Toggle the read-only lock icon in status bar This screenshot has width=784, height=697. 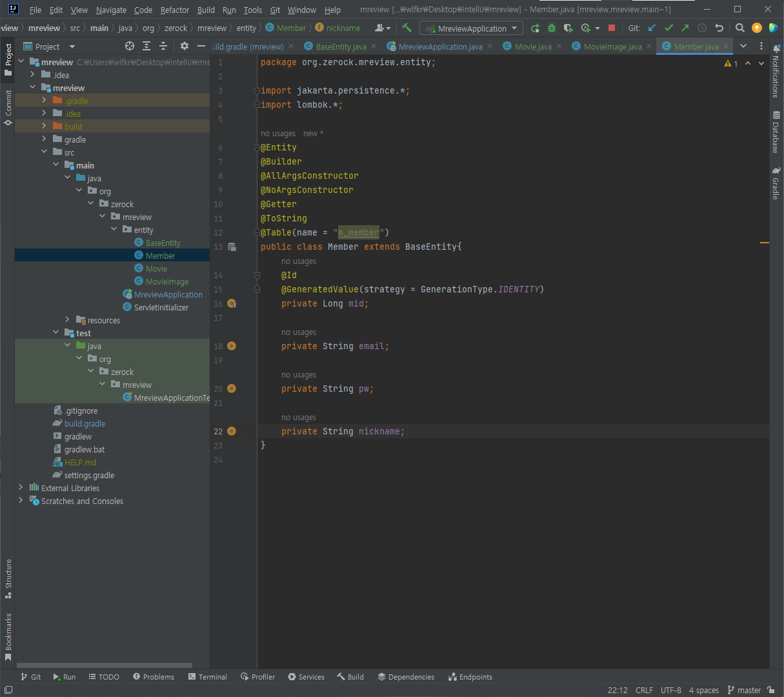[x=771, y=690]
